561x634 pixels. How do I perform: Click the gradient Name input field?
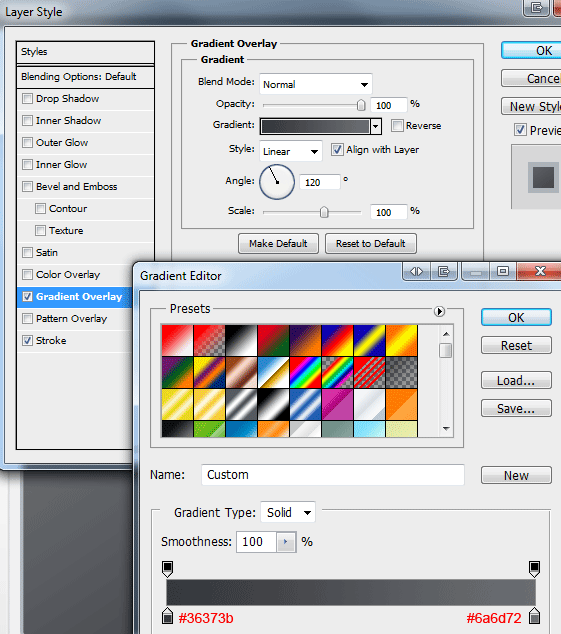tap(333, 475)
